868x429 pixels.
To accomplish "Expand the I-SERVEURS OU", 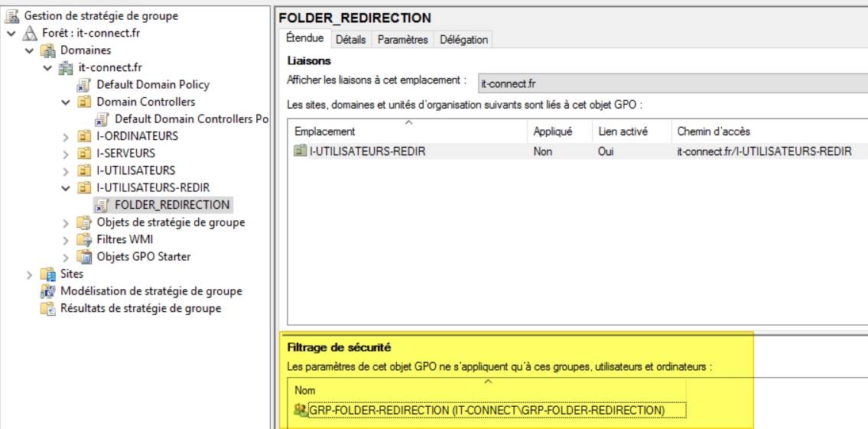I will (x=66, y=154).
